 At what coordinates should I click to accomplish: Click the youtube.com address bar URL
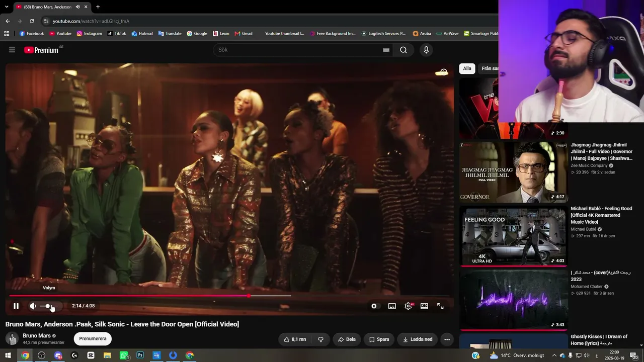[91, 21]
